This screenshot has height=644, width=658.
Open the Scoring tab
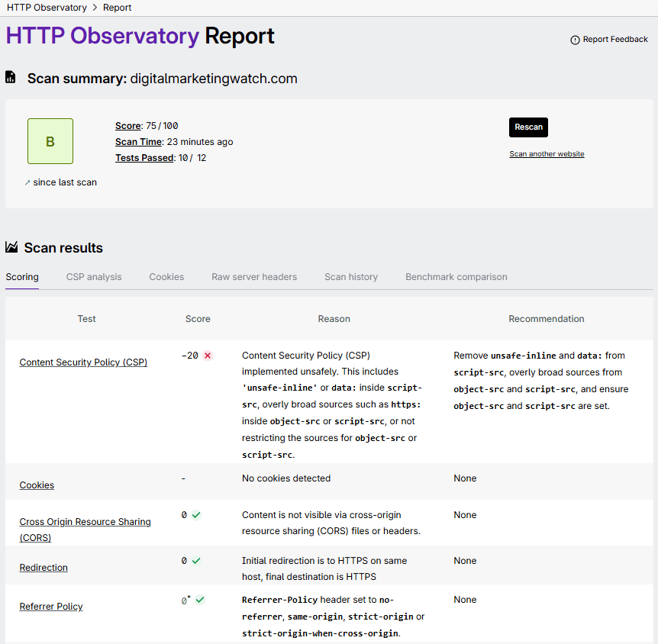coord(22,277)
